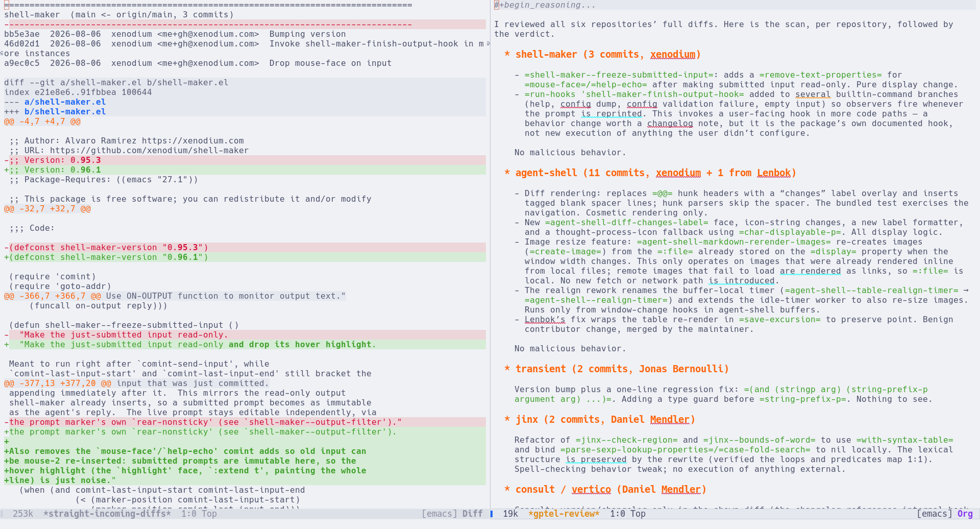Collapse the consult / vertico heading

pos(605,490)
